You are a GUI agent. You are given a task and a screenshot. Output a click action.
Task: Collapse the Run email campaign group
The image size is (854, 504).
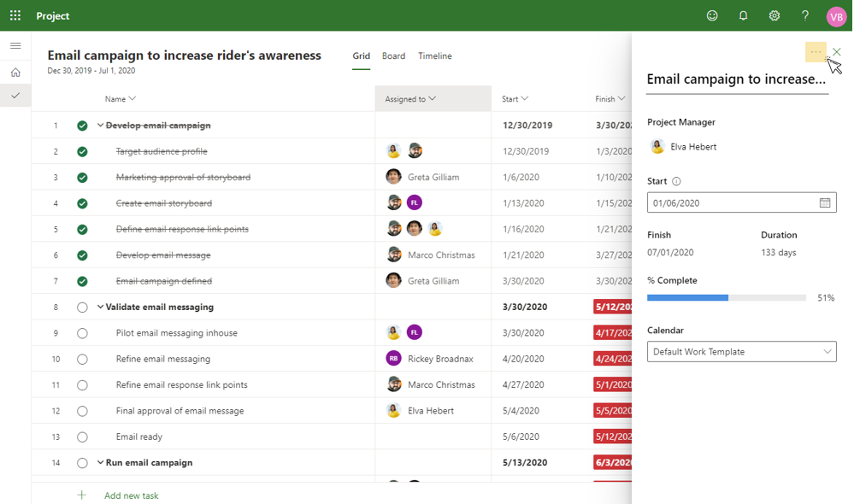[x=100, y=462]
